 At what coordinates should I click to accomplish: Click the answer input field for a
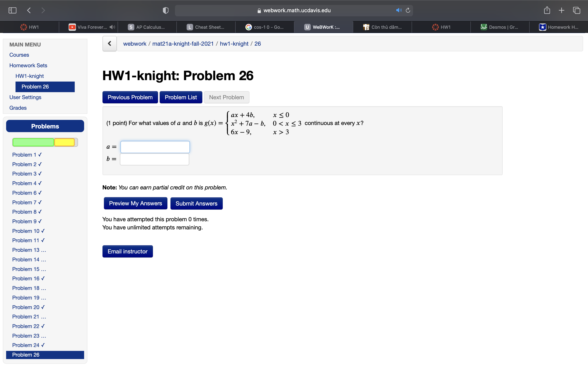coord(155,147)
